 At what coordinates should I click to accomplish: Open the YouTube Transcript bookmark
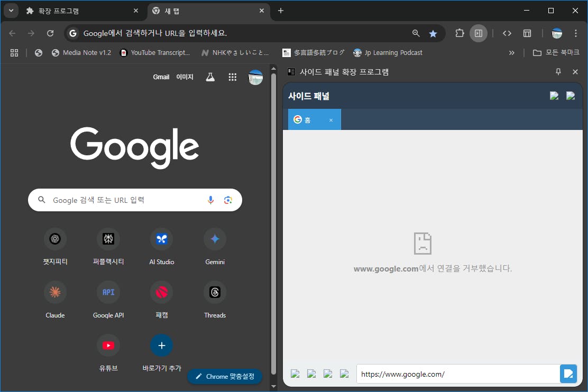[x=155, y=53]
